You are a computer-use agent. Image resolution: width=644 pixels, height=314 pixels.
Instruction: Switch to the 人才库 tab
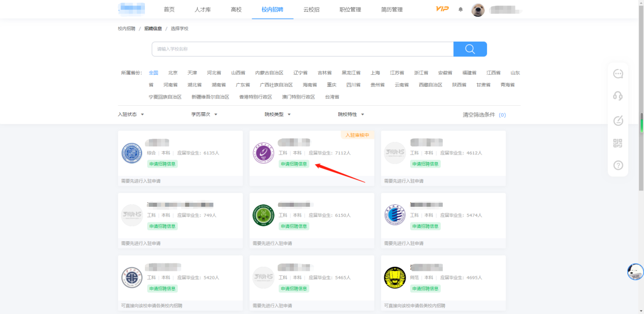(202, 10)
